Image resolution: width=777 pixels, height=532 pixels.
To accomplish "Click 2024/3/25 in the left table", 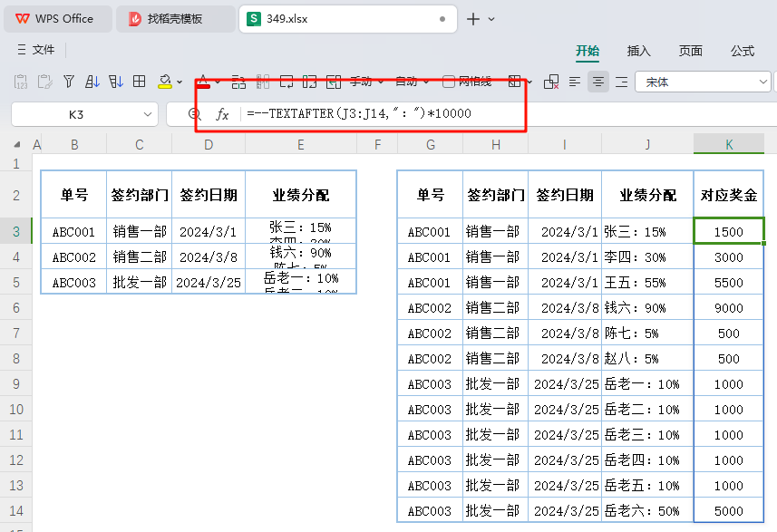I will point(209,283).
